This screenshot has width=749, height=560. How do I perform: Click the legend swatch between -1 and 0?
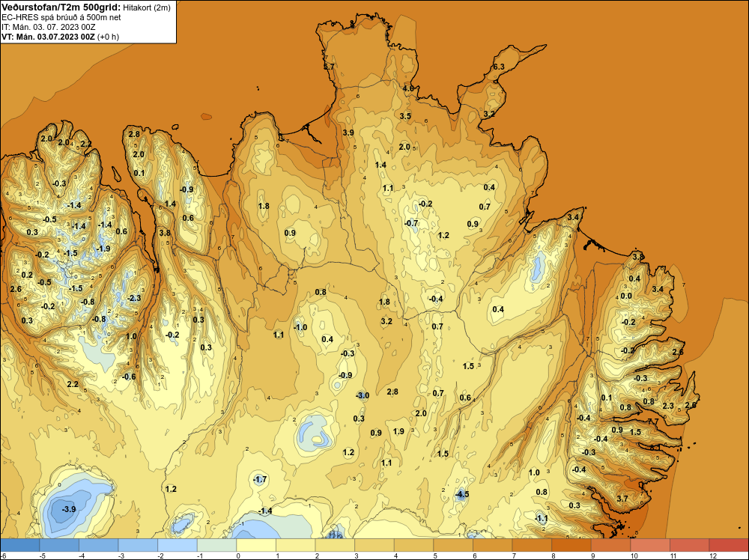point(217,545)
